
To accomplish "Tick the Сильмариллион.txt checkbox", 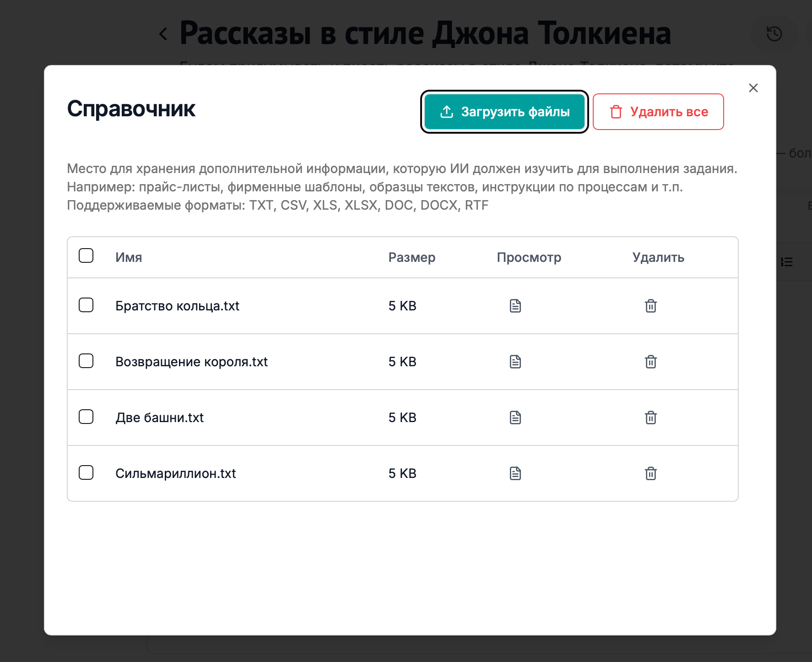I will click(86, 472).
